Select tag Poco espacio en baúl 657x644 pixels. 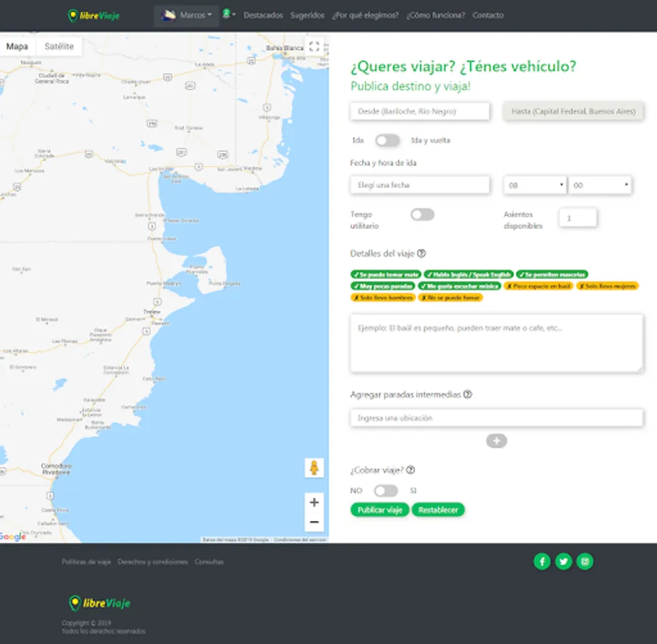[538, 286]
